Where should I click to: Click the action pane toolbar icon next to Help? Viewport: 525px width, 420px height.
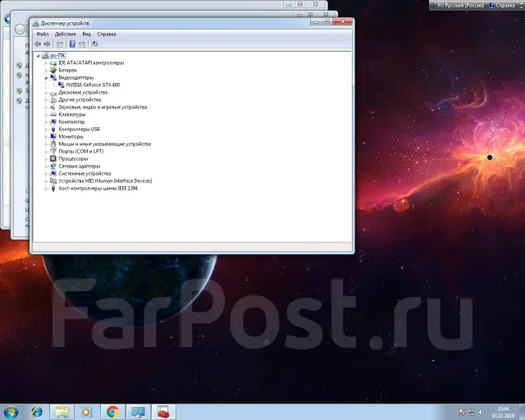[x=82, y=44]
